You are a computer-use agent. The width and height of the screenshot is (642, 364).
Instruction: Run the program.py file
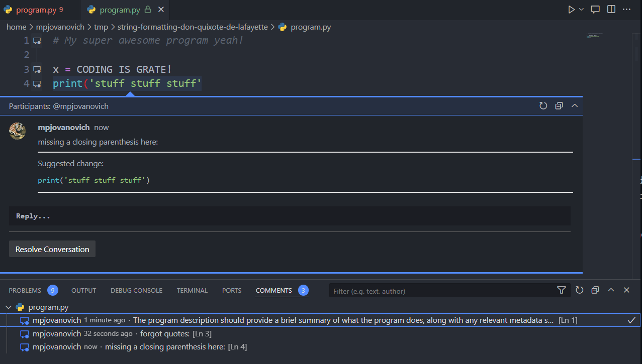pos(571,9)
